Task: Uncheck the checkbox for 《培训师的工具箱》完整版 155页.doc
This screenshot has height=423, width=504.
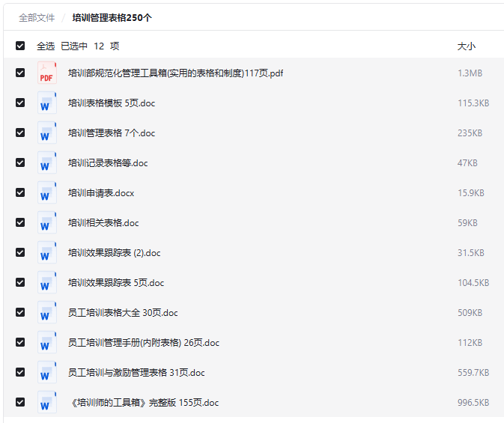Action: coord(20,401)
